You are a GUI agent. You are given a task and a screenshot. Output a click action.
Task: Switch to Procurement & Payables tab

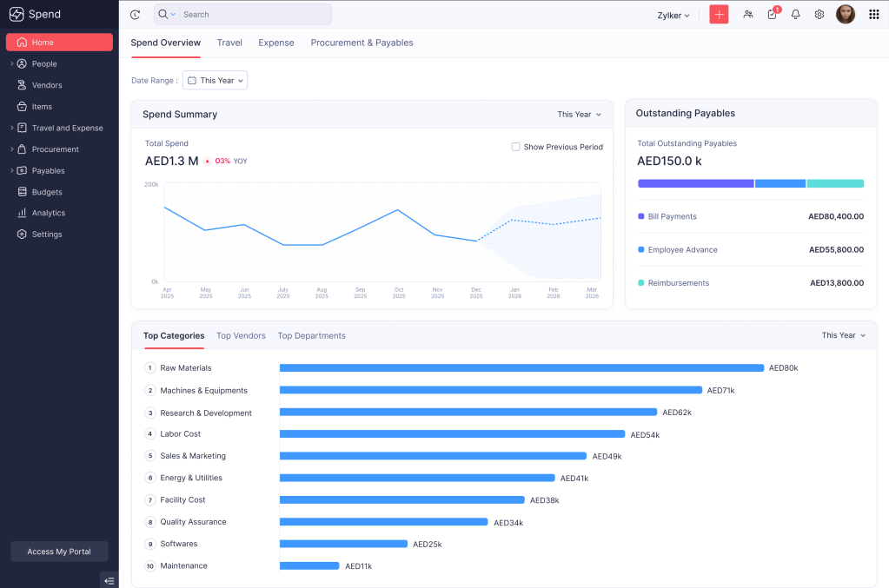click(362, 43)
